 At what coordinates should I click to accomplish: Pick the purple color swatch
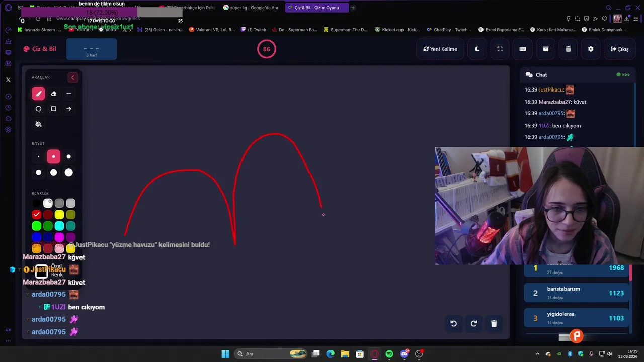coord(71,237)
